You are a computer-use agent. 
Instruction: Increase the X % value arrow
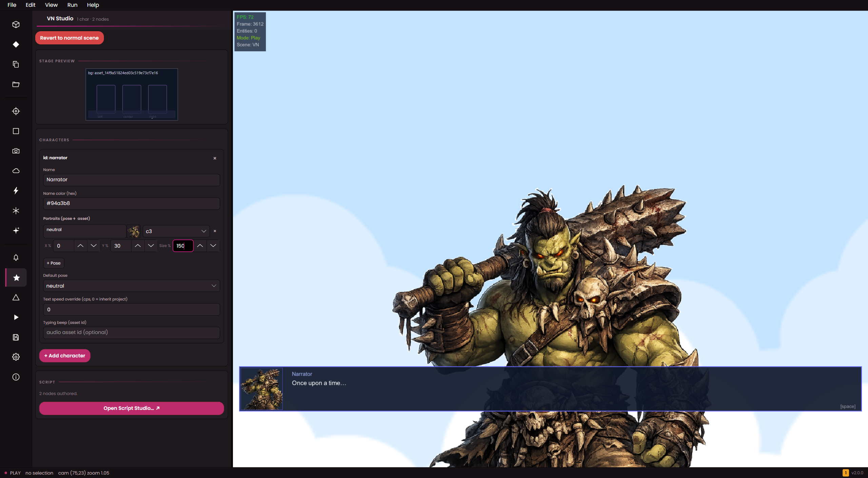pos(80,246)
